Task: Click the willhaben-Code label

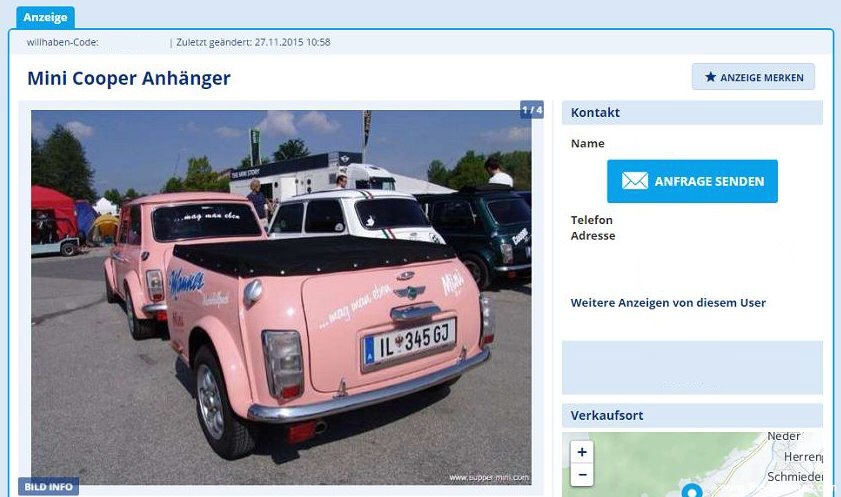Action: click(x=62, y=42)
